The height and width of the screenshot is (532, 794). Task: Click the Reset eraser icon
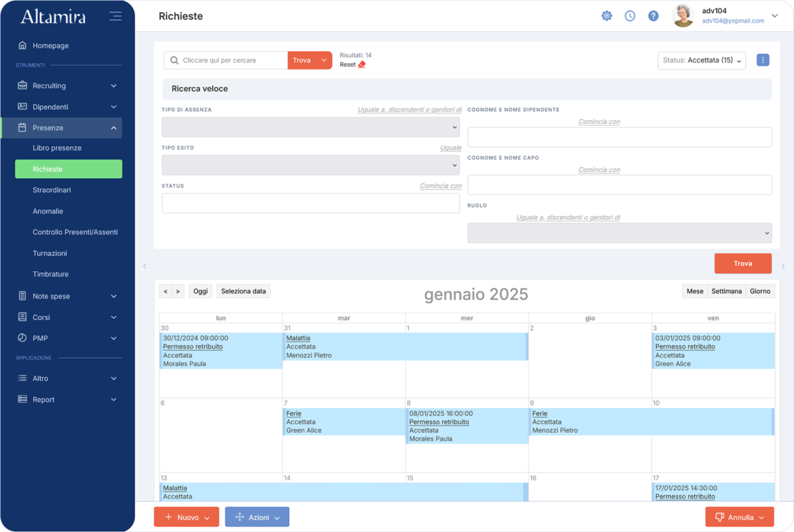click(361, 65)
